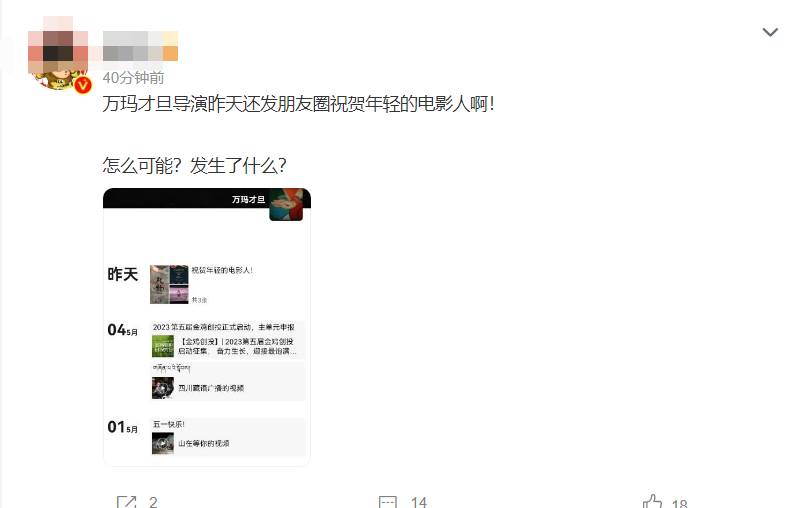This screenshot has width=801, height=508.
Task: Open the comments icon with 14
Action: tap(388, 502)
